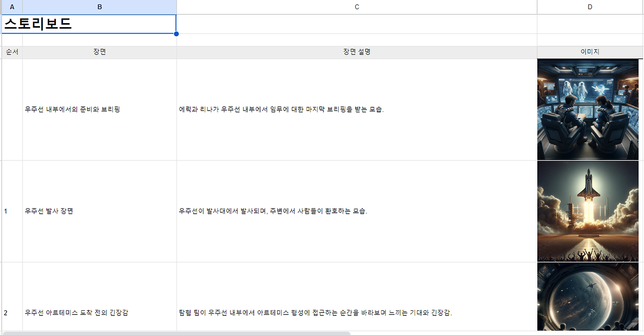Select cell describing 탐험 팀 approaching 아르테미스
The image size is (644, 335).
click(357, 297)
